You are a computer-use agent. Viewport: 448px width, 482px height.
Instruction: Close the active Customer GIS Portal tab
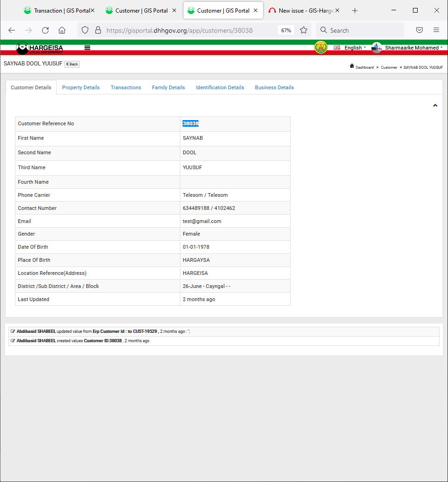(256, 10)
